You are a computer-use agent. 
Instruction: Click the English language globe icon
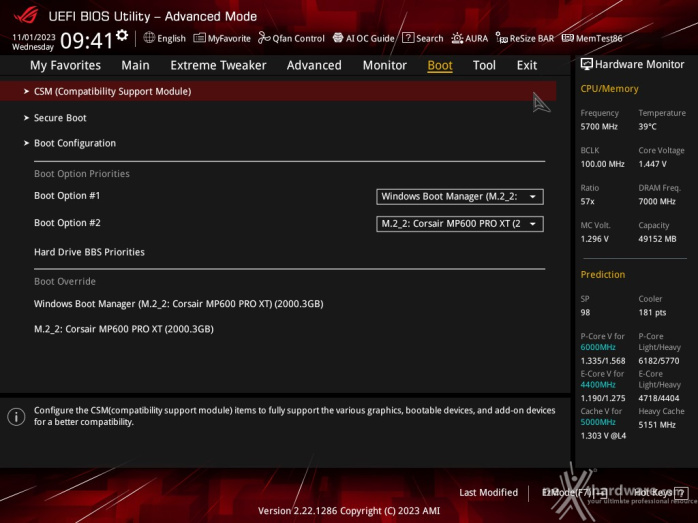pyautogui.click(x=149, y=38)
